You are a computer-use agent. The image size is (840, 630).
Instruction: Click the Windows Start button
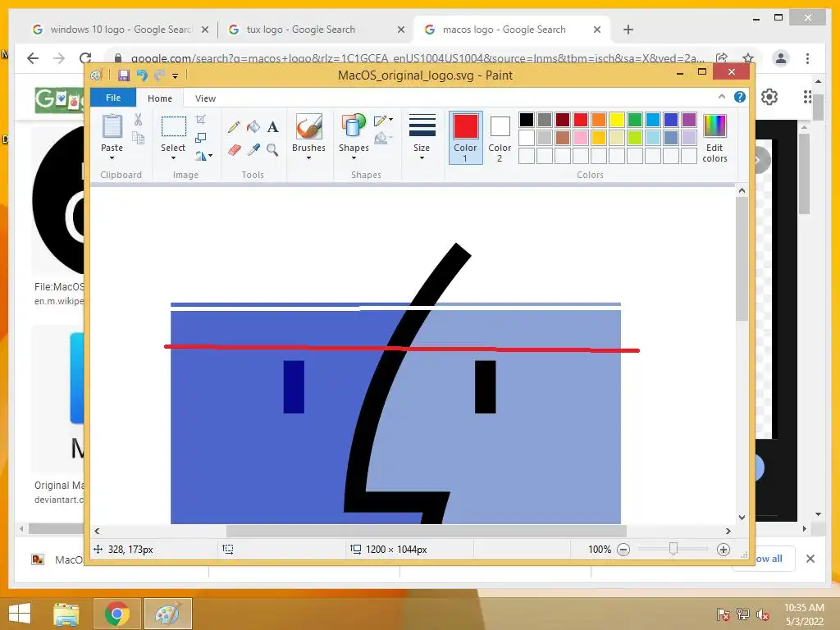pyautogui.click(x=20, y=614)
